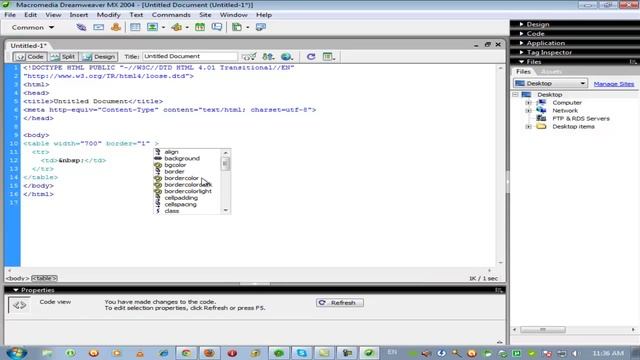The height and width of the screenshot is (360, 640).
Task: Collapse the Desktop root tree node
Action: [x=515, y=95]
